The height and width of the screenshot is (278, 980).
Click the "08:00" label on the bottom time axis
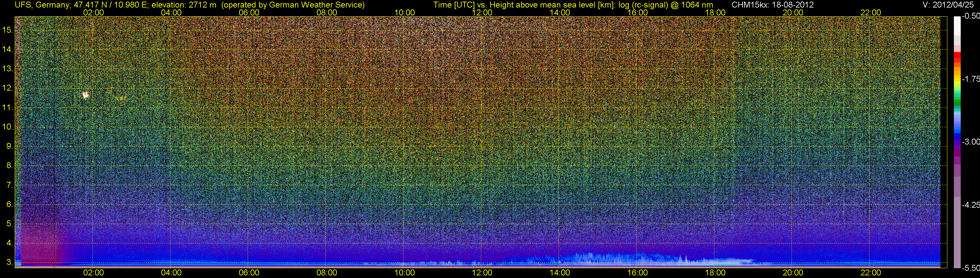[327, 273]
